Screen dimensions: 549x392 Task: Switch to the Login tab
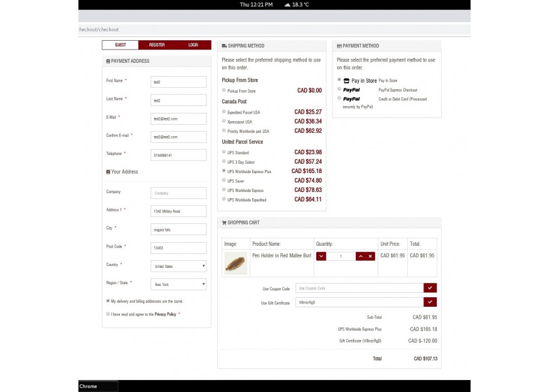[x=193, y=45]
